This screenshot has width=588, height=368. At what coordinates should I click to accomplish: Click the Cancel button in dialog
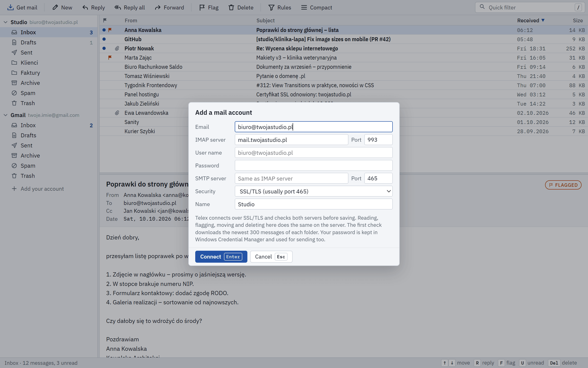click(x=271, y=256)
